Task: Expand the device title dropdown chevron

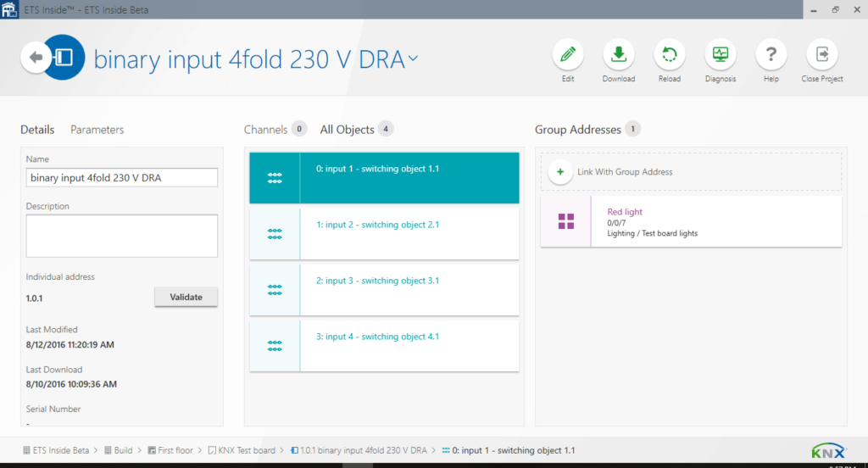Action: [413, 58]
